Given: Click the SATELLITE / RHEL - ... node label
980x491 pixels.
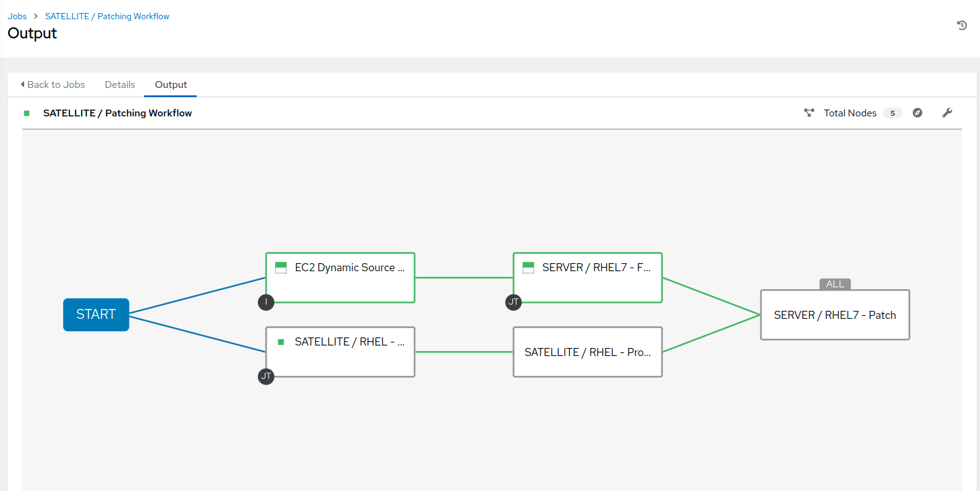Looking at the screenshot, I should (350, 342).
